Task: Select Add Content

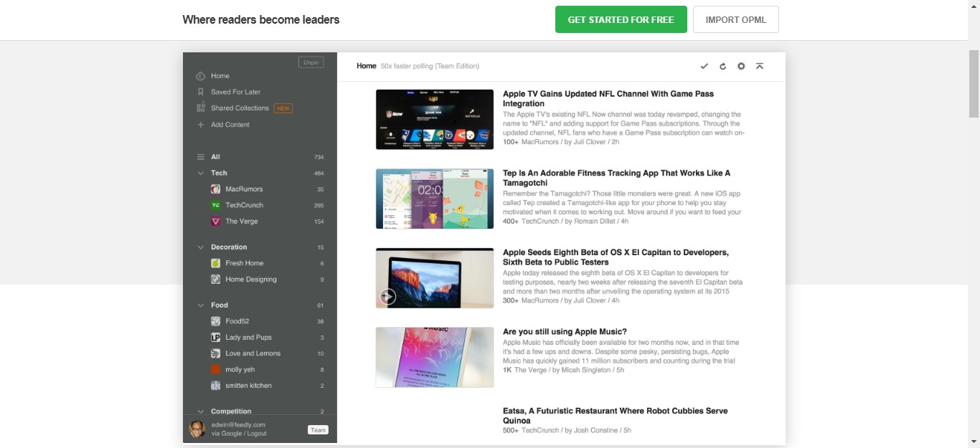Action: click(230, 125)
